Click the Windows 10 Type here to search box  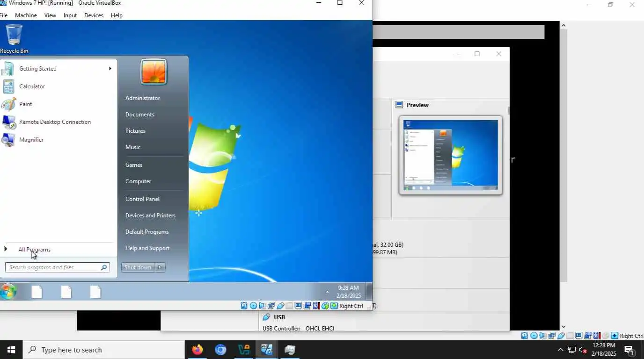click(104, 350)
